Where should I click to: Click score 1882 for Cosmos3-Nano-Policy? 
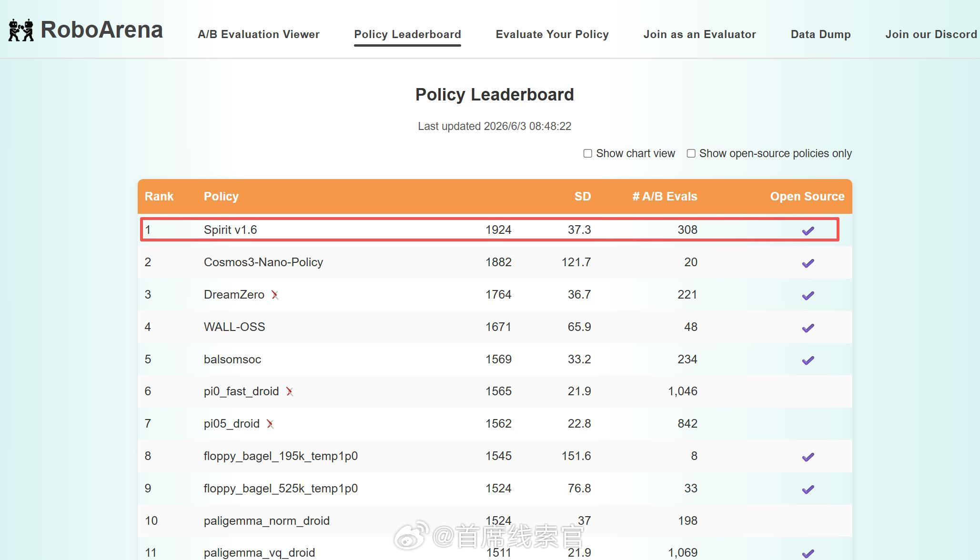(498, 262)
